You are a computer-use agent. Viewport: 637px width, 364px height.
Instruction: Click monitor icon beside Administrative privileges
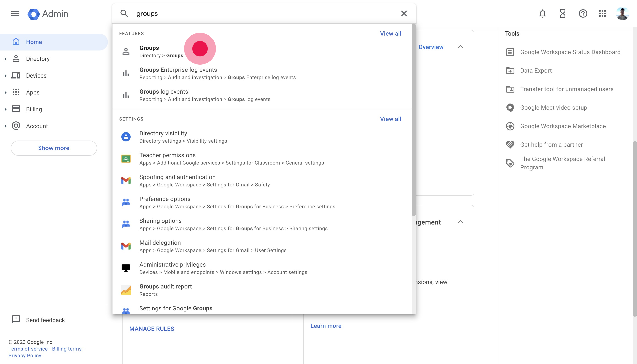click(x=126, y=268)
